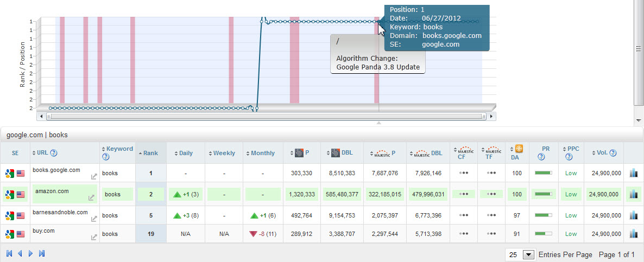Click left arrow of chart horizontal scrollbar
Image resolution: width=644 pixels, height=262 pixels.
pyautogui.click(x=40, y=116)
